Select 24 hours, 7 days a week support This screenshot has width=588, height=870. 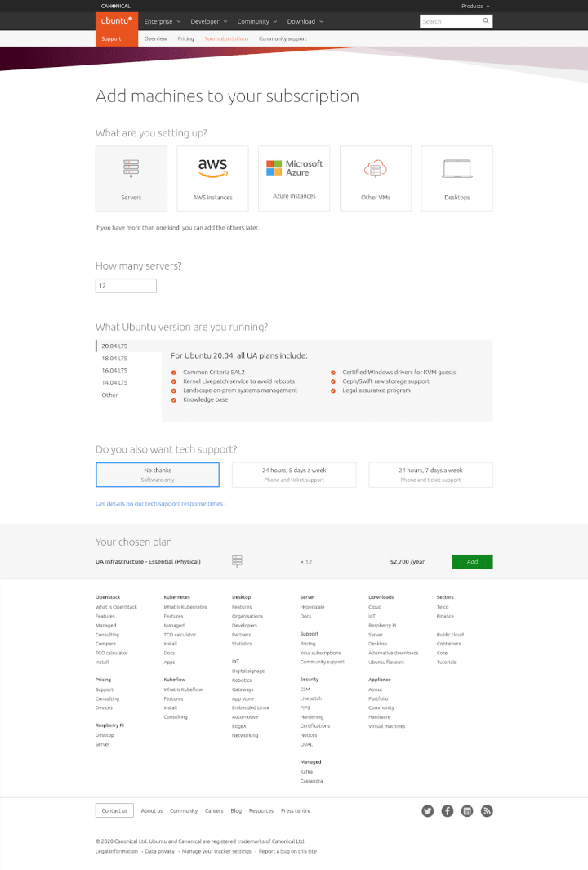pyautogui.click(x=430, y=475)
